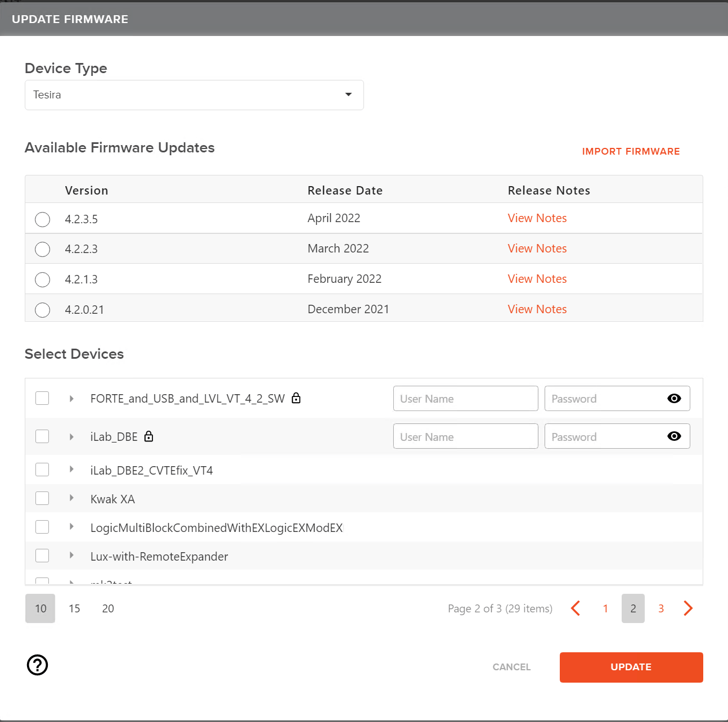Image resolution: width=728 pixels, height=722 pixels.
Task: Reveal the iLab_DBE password via eye icon
Action: tap(674, 436)
